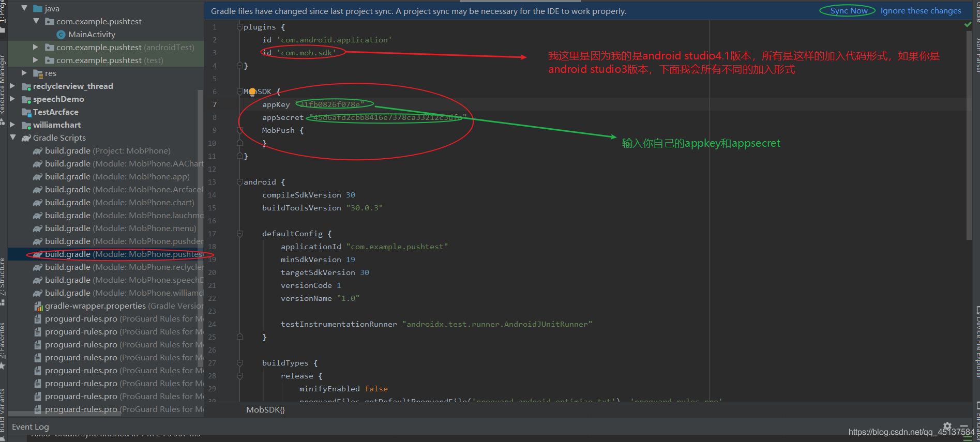
Task: Collapse the Gradle Scripts node arrow
Action: tap(12, 138)
